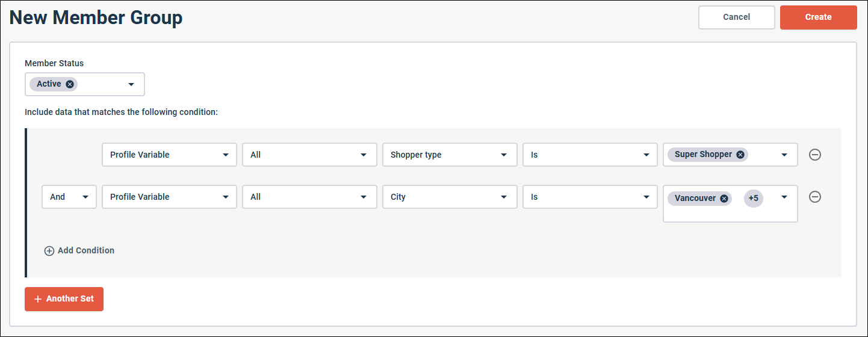Delete the Shopper type condition row
868x337 pixels.
[x=814, y=155]
